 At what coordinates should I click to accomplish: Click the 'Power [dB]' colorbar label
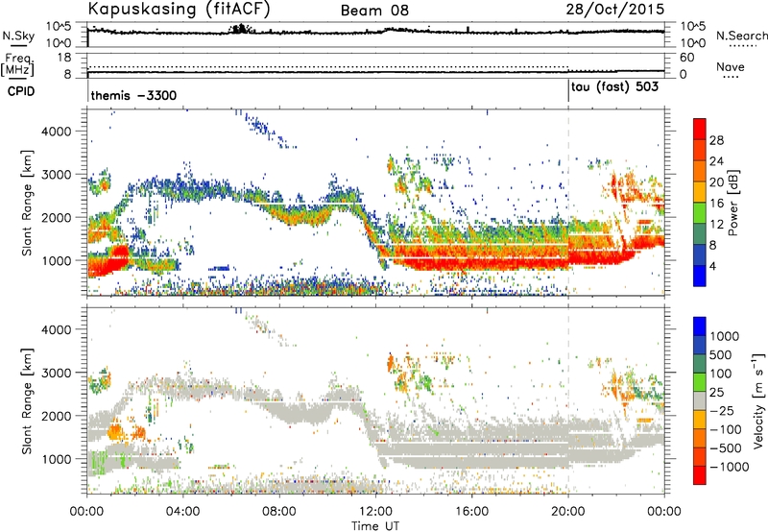tap(732, 204)
